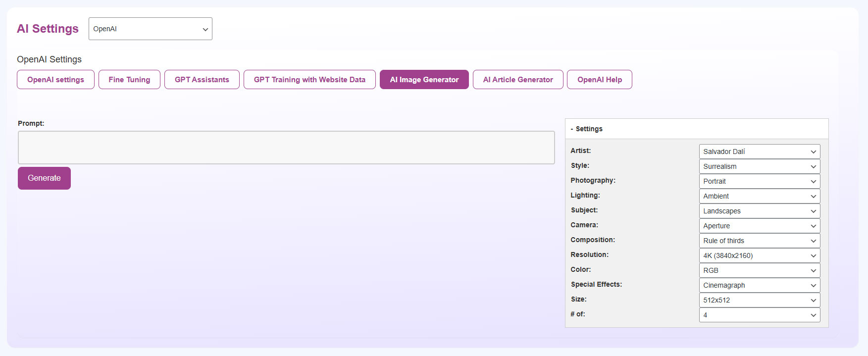Open the AI provider dropdown showing OpenAI
The image size is (868, 356).
click(x=150, y=29)
